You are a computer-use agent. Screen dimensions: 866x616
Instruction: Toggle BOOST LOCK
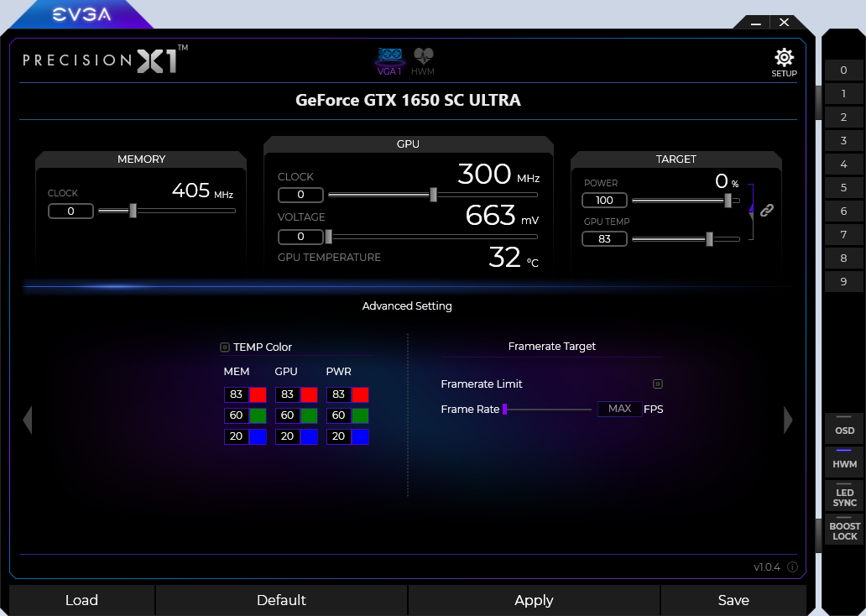click(844, 529)
